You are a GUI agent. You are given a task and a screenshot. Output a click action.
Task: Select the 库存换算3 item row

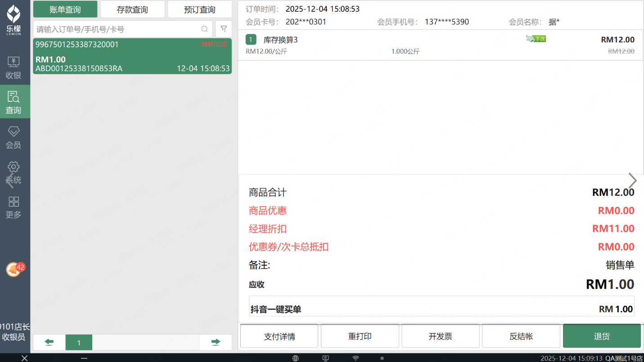441,45
